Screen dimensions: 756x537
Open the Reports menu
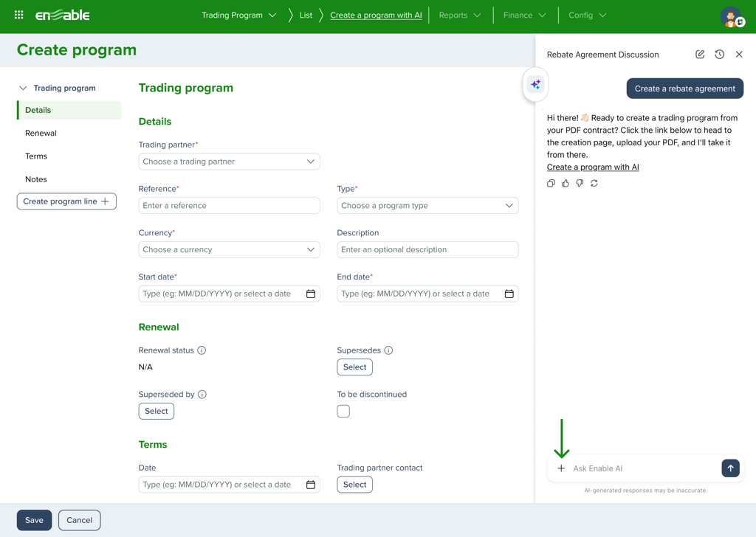pos(459,15)
